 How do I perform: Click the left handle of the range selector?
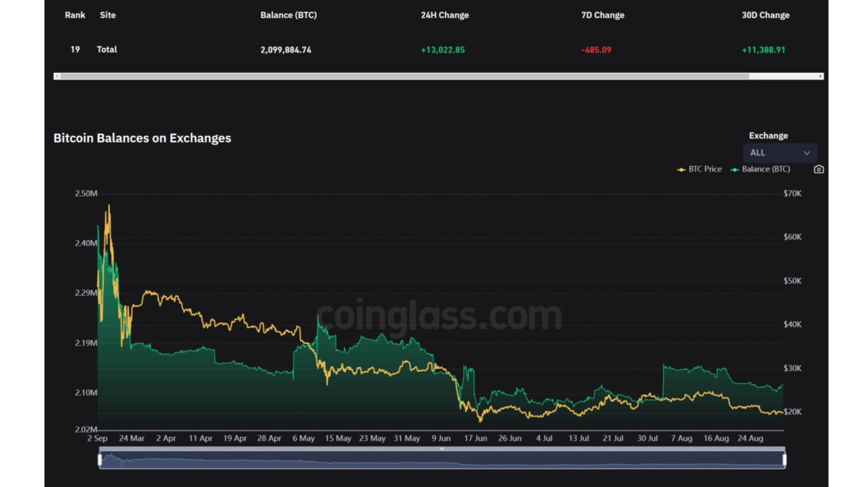click(x=100, y=458)
